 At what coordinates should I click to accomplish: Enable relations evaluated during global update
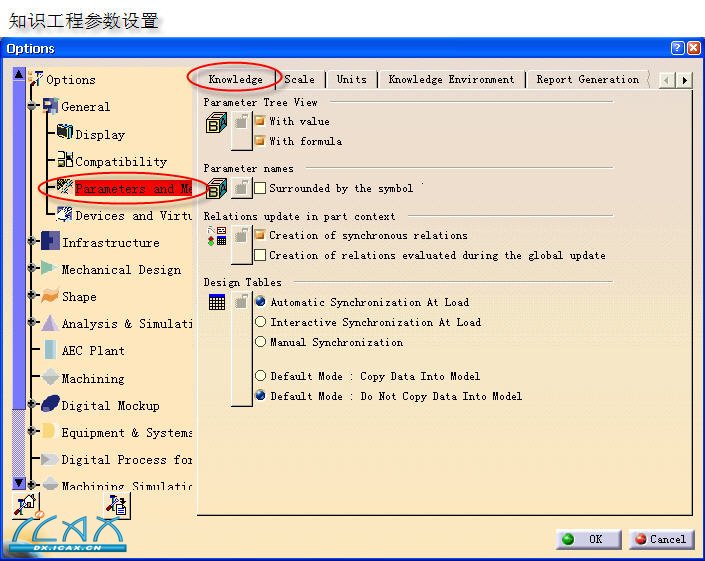260,255
